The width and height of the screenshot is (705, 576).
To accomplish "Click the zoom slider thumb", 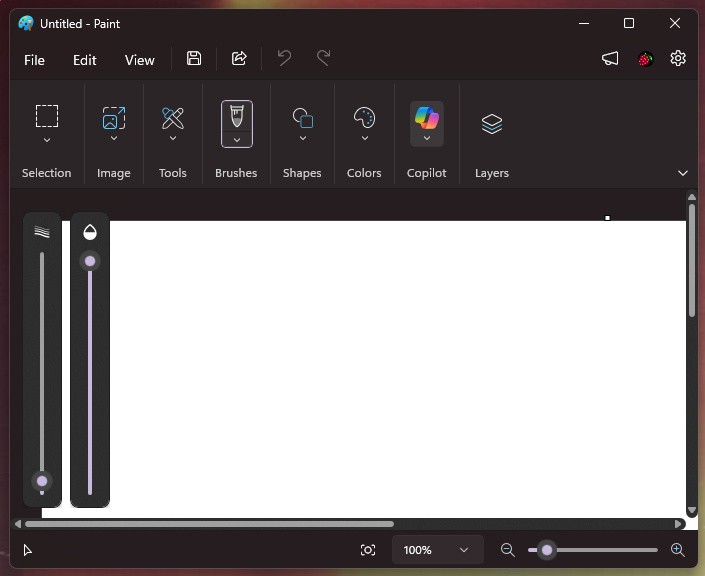I will click(547, 550).
